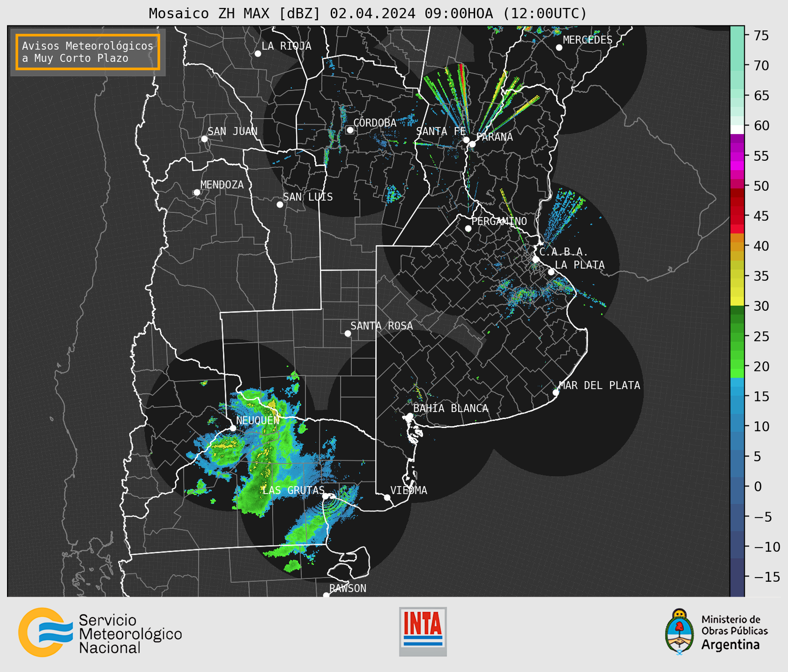This screenshot has width=788, height=672.
Task: Click the 60 dBZ white colorbar segment
Action: click(x=737, y=129)
